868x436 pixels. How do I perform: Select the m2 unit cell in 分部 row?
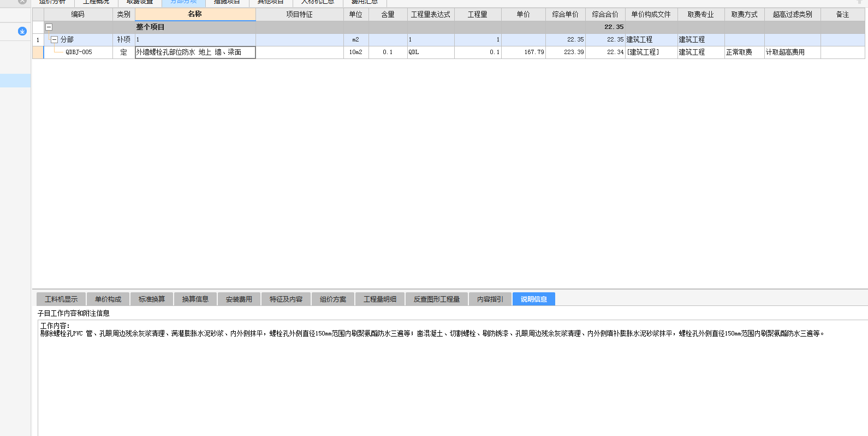point(356,39)
